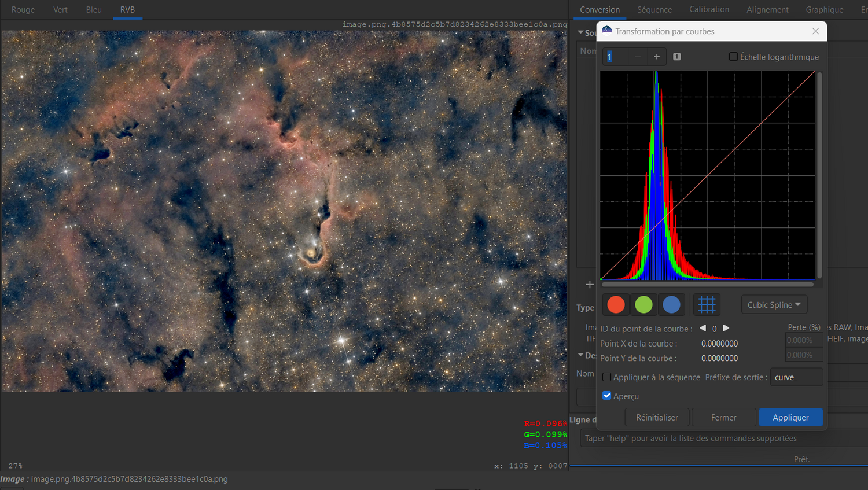Click the Préfixe de sortie text field
Viewport: 868px width, 490px height.
coord(796,377)
